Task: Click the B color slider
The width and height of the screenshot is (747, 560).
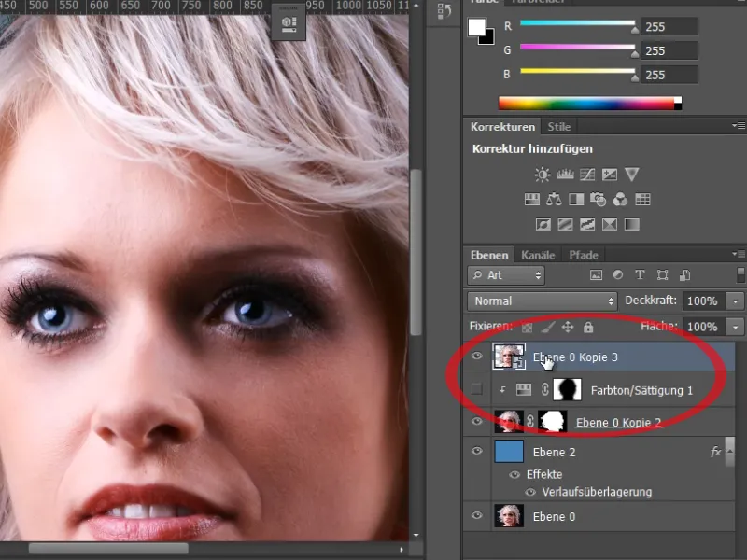Action: (x=577, y=71)
